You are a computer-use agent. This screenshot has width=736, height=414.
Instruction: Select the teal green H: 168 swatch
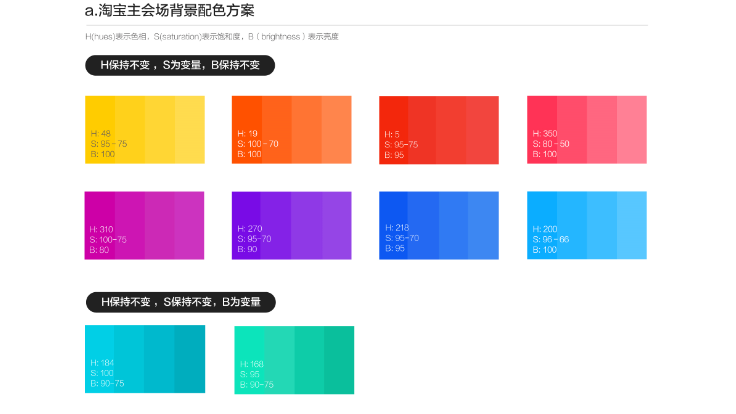click(x=294, y=360)
